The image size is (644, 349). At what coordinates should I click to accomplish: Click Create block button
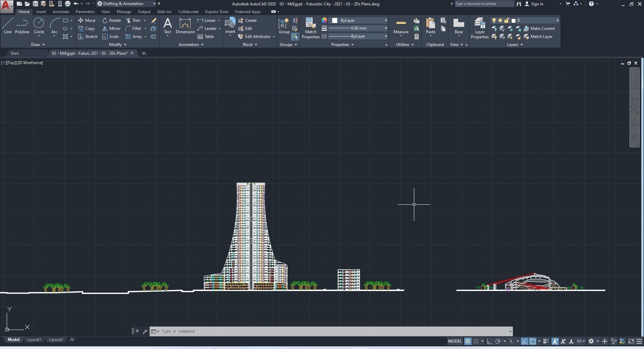pos(248,20)
